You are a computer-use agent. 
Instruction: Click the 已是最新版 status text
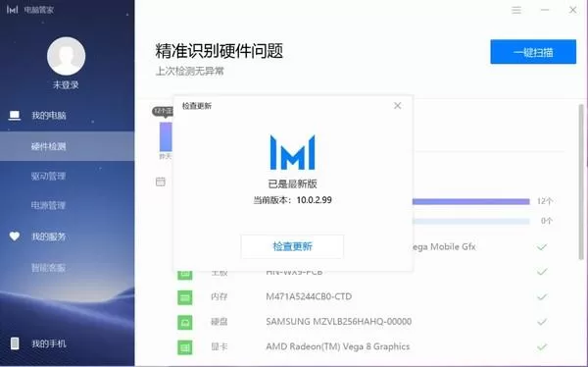292,183
